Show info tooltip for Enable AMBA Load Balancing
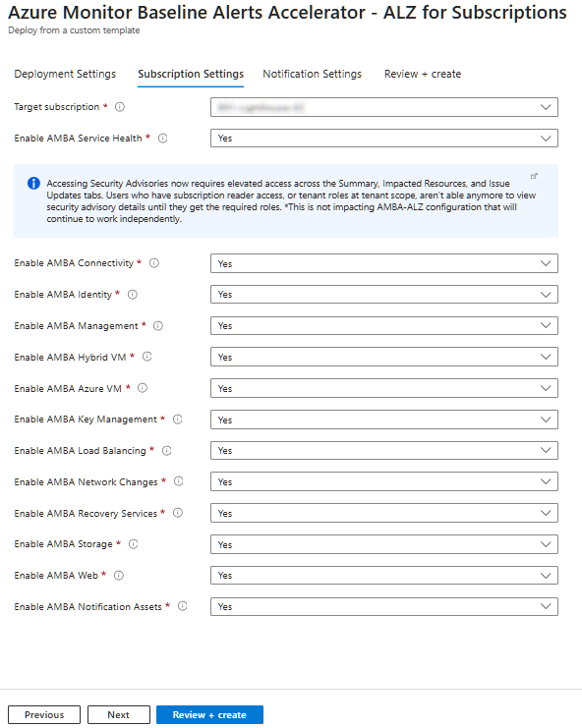The height and width of the screenshot is (728, 582). (x=167, y=450)
